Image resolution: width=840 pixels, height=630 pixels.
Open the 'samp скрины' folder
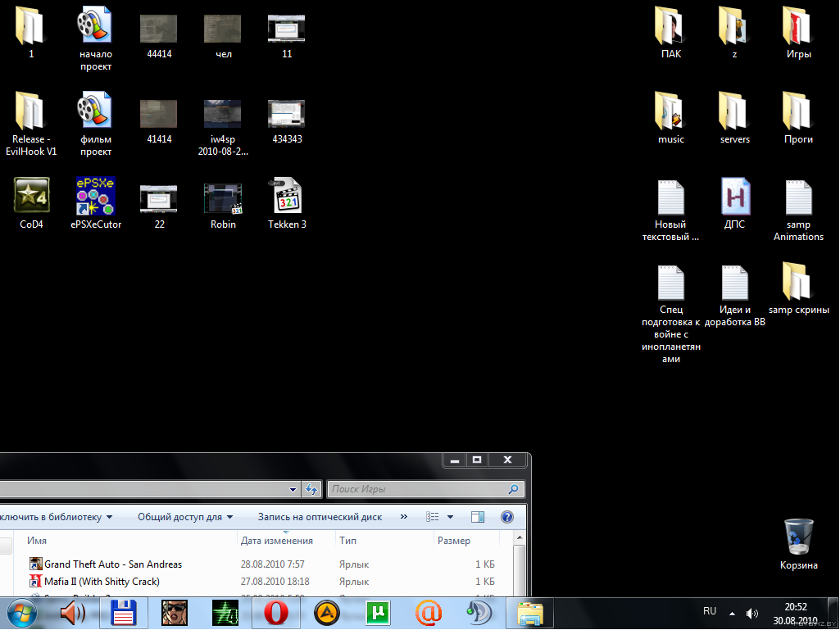coord(797,281)
